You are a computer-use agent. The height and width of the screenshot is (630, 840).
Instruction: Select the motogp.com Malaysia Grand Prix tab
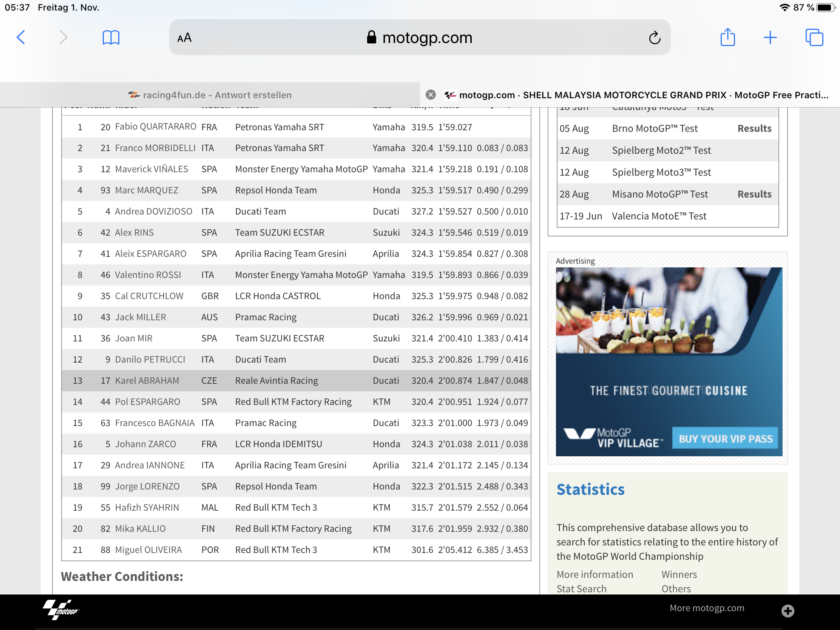click(638, 95)
